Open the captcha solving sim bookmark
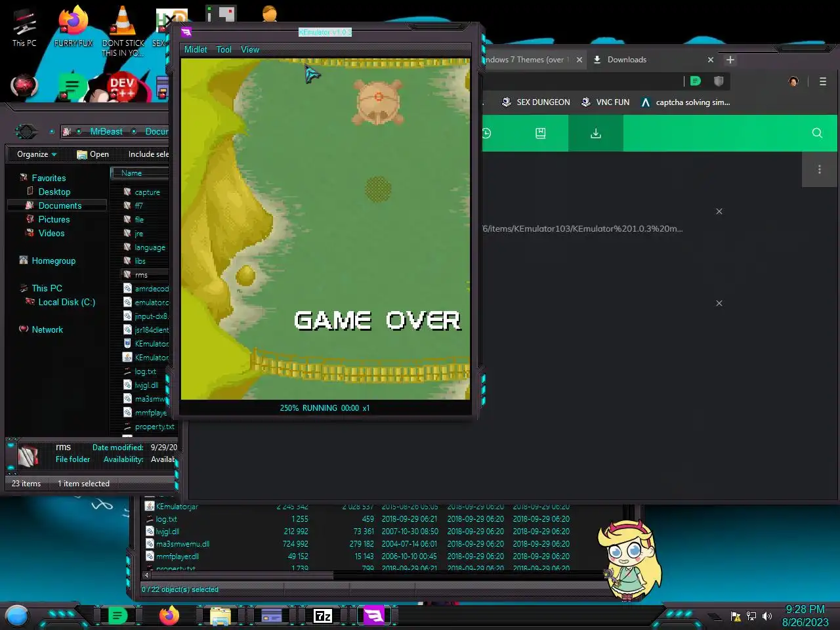 (x=685, y=102)
